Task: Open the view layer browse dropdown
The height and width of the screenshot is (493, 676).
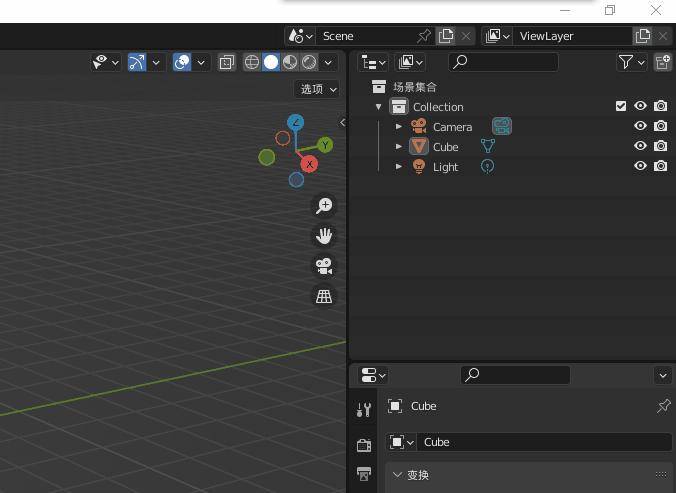Action: coord(497,36)
